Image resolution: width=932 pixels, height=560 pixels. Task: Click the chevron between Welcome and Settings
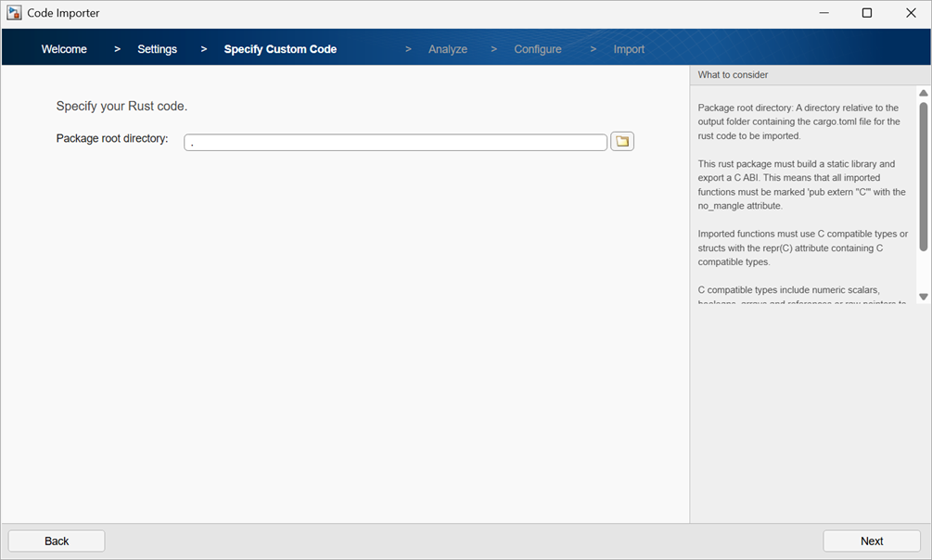click(x=114, y=48)
